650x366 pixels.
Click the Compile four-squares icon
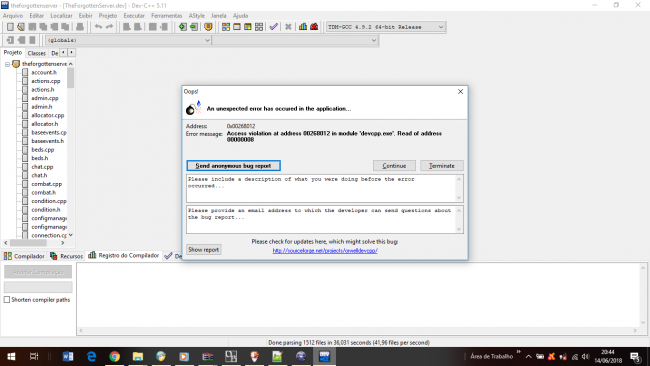[x=226, y=27]
